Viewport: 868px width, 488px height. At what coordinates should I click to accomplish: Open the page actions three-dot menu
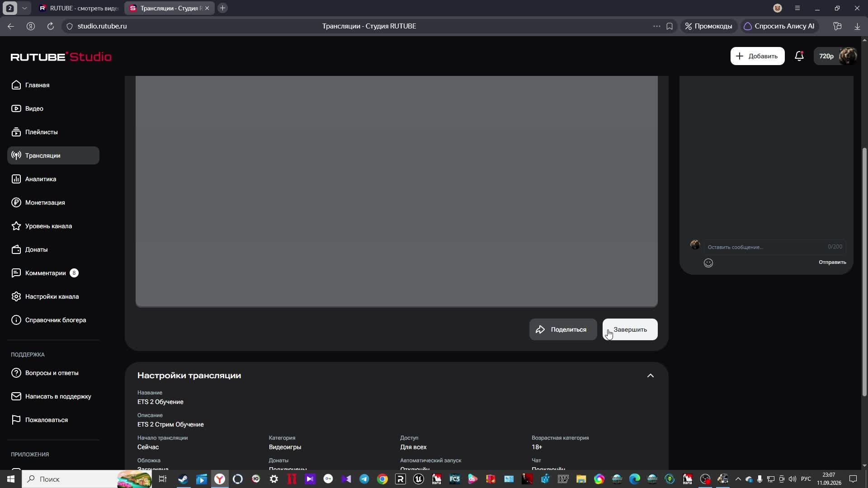point(657,26)
